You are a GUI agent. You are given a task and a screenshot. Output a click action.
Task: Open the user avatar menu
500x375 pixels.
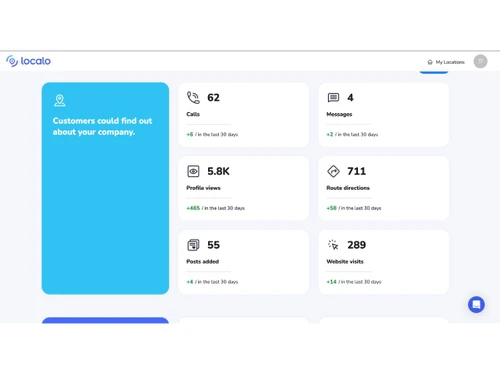[x=480, y=61]
